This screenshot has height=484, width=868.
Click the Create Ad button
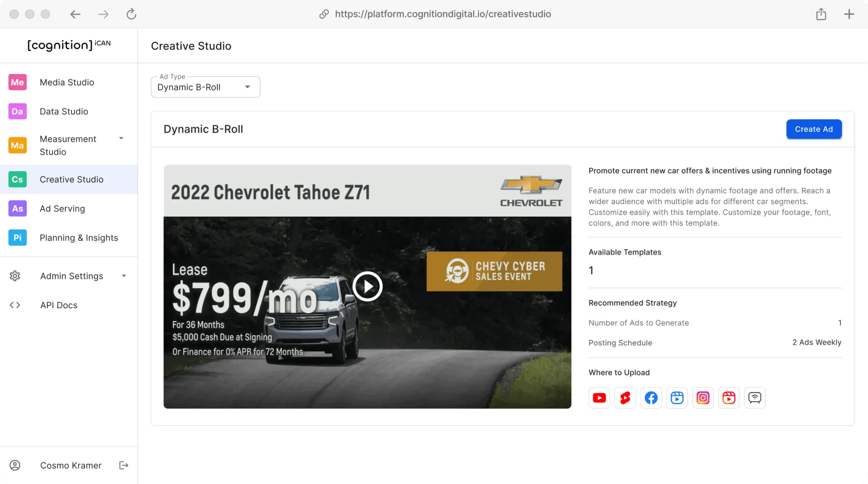[813, 129]
